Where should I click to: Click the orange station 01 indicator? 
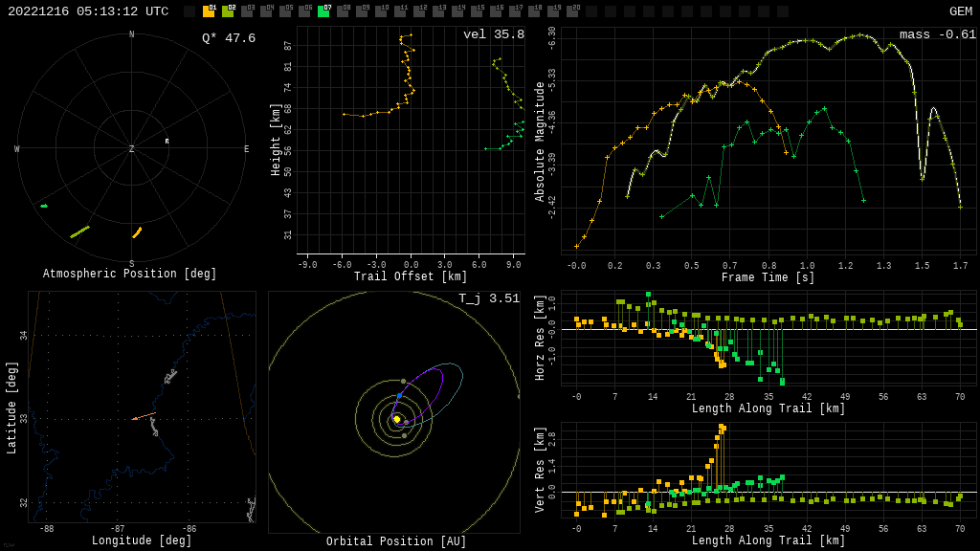pyautogui.click(x=209, y=11)
